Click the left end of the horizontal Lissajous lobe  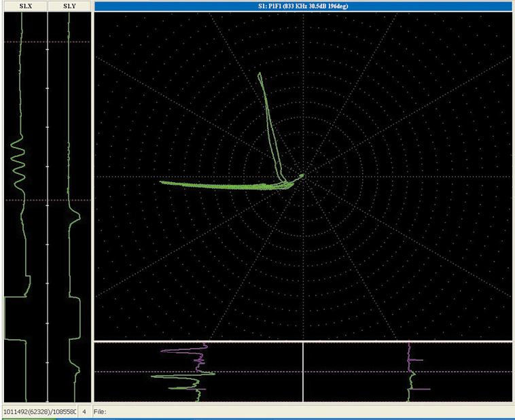[x=162, y=181]
